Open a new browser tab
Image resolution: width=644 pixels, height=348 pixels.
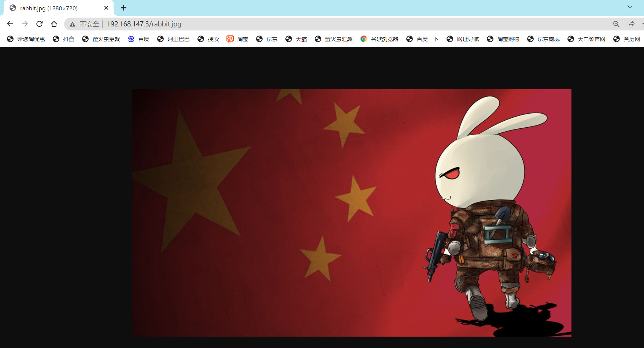tap(123, 8)
